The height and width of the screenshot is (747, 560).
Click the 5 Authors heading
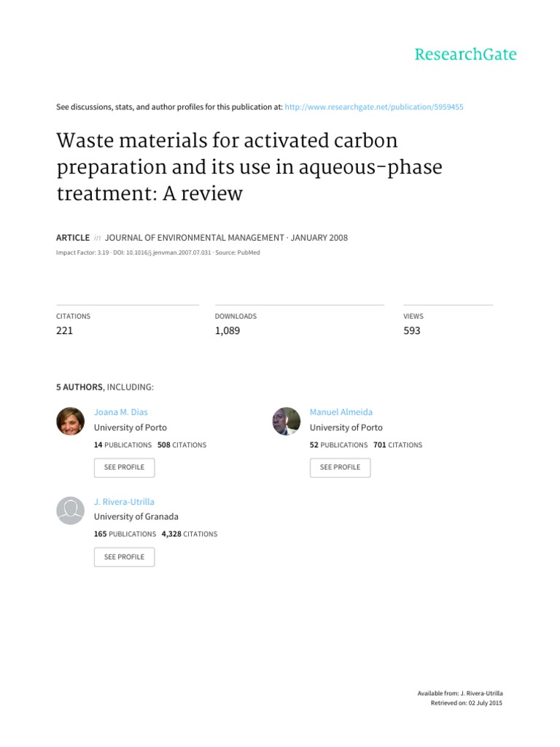(105, 387)
